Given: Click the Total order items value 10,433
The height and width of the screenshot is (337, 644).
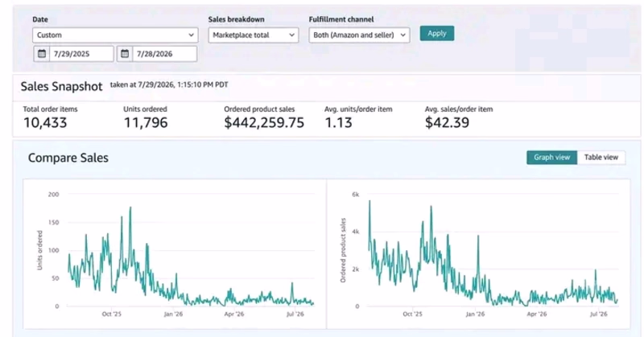Looking at the screenshot, I should (45, 122).
